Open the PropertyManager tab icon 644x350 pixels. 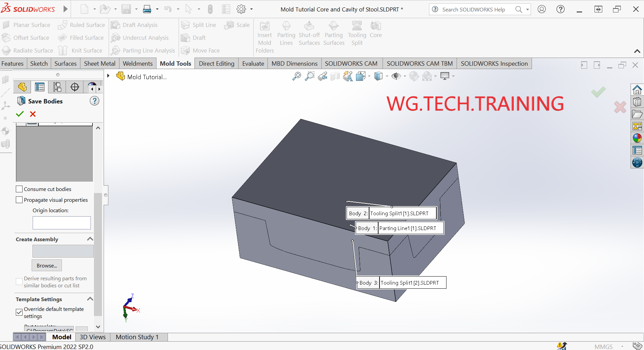pyautogui.click(x=40, y=87)
